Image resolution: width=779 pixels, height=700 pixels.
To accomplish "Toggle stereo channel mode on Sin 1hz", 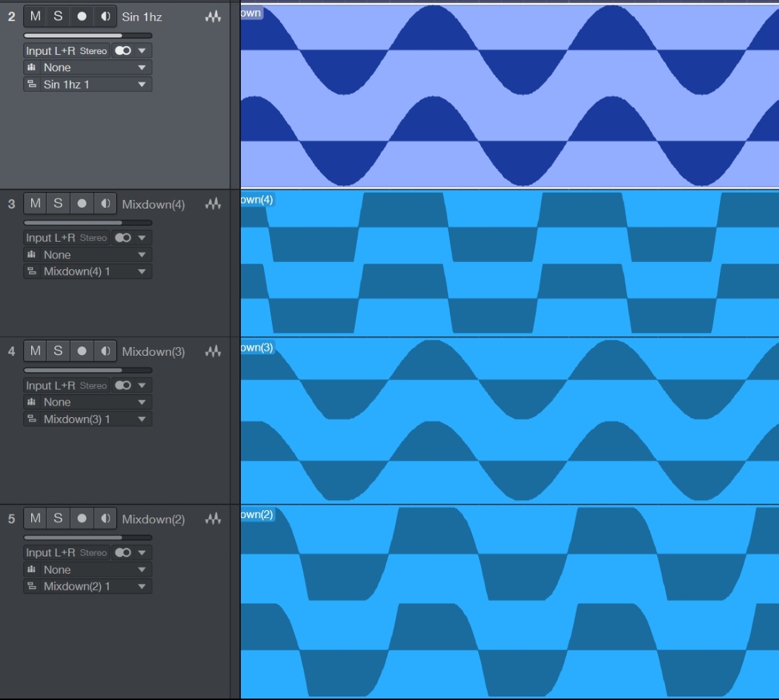I will point(123,51).
